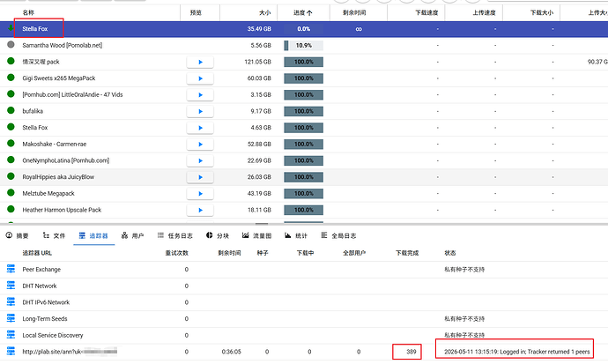608x364 pixels.
Task: Sort trackers by 种子 seeds column header
Action: (x=263, y=253)
